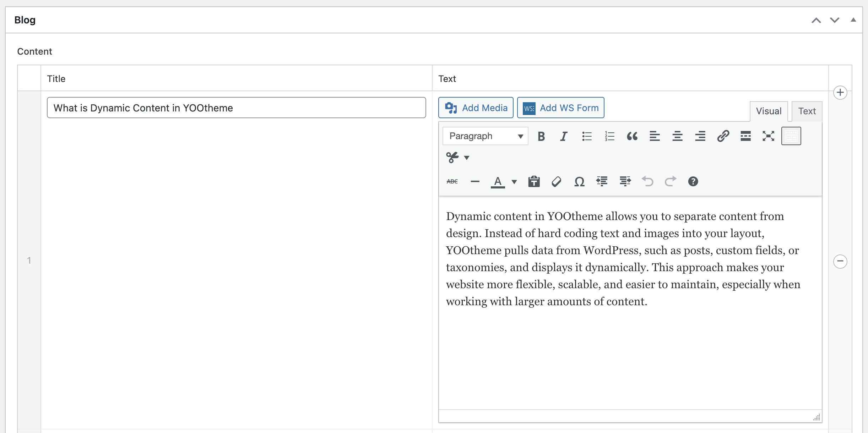Open the Paragraph format dropdown

tap(485, 136)
